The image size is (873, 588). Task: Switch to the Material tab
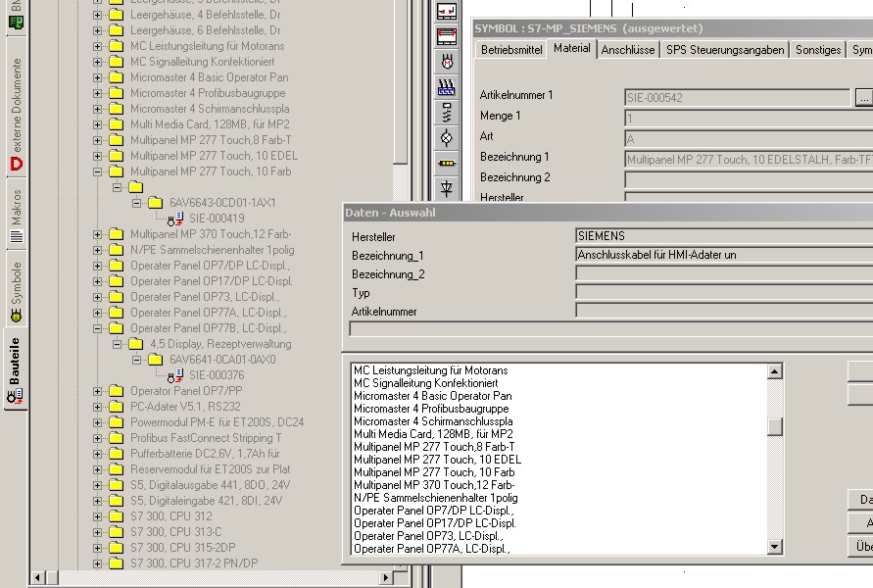(572, 48)
